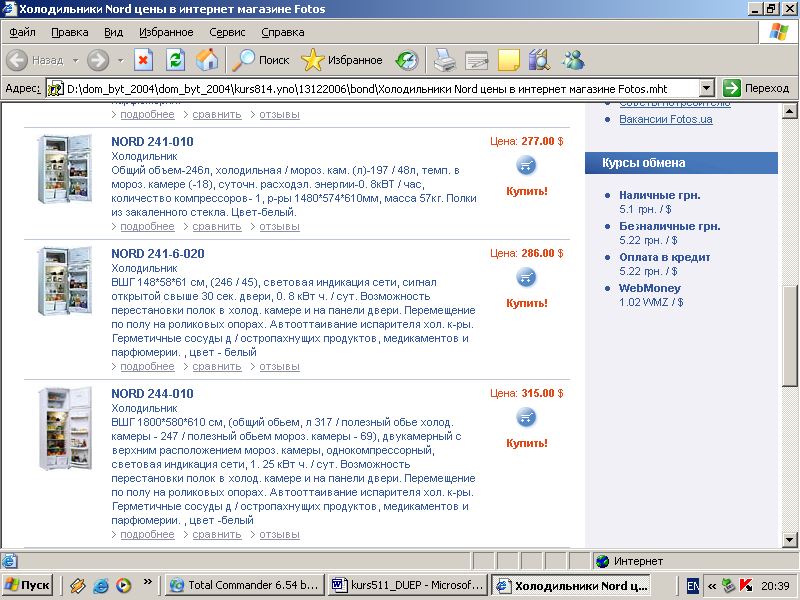Click NORD 244-010 fridge thumbnail

tap(65, 428)
